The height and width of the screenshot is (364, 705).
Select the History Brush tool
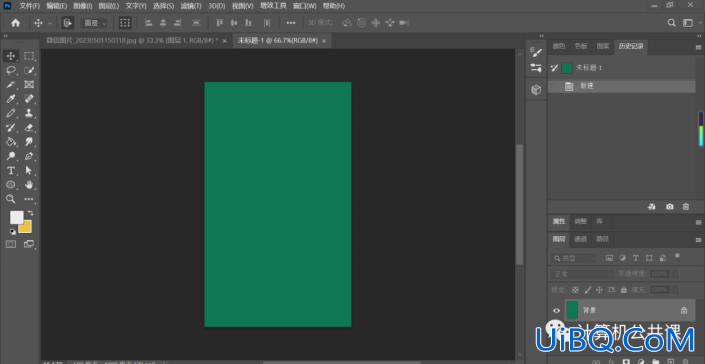point(11,128)
